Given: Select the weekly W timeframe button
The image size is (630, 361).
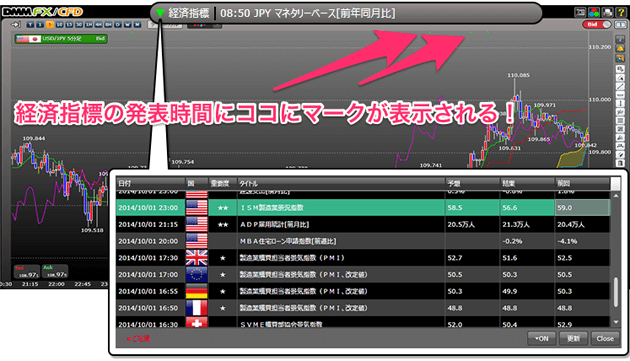Looking at the screenshot, I should pos(127,25).
